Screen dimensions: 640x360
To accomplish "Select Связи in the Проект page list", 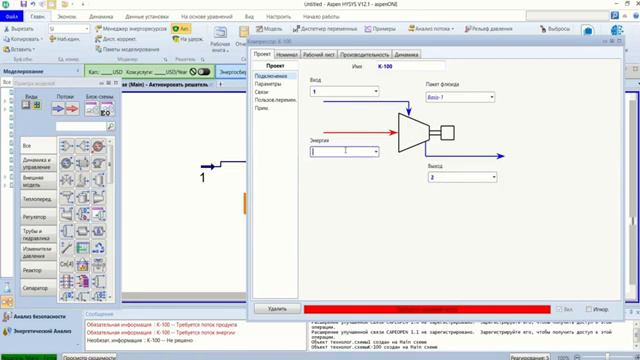I will (261, 92).
